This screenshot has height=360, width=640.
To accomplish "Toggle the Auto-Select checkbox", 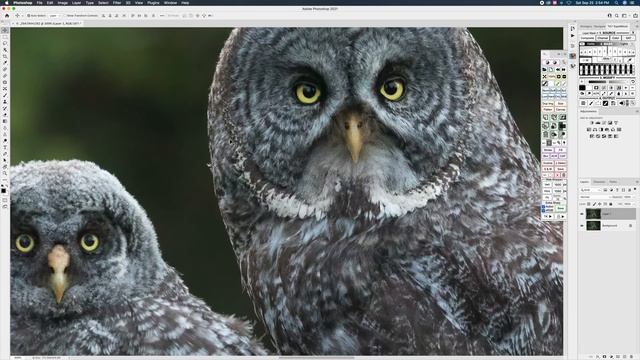I will (28, 16).
